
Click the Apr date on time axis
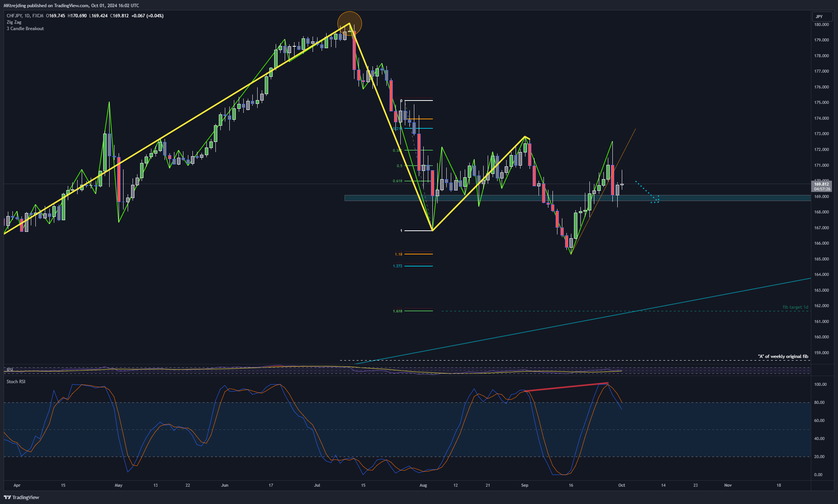click(17, 485)
